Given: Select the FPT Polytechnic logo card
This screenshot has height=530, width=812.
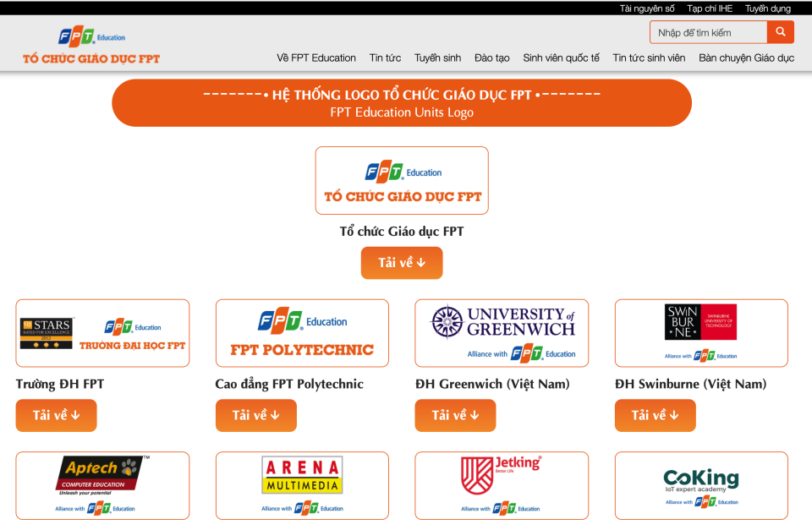Looking at the screenshot, I should coord(302,333).
